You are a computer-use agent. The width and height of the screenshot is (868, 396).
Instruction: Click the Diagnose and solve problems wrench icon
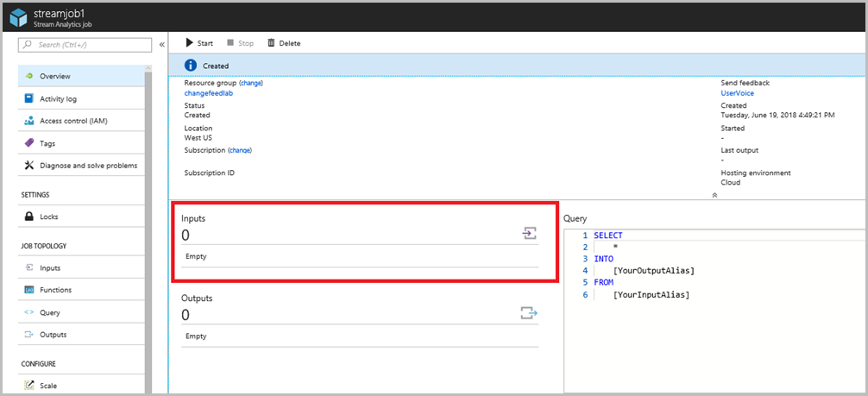pos(29,165)
